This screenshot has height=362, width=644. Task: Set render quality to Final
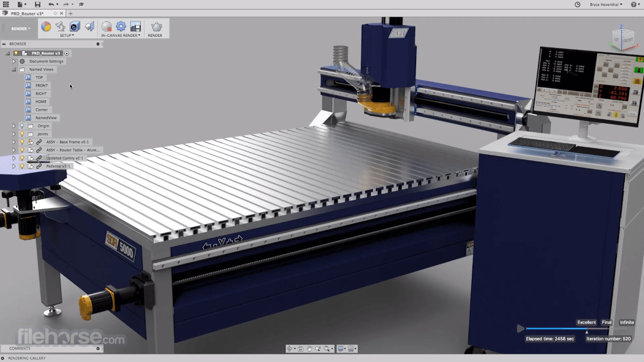pyautogui.click(x=607, y=323)
